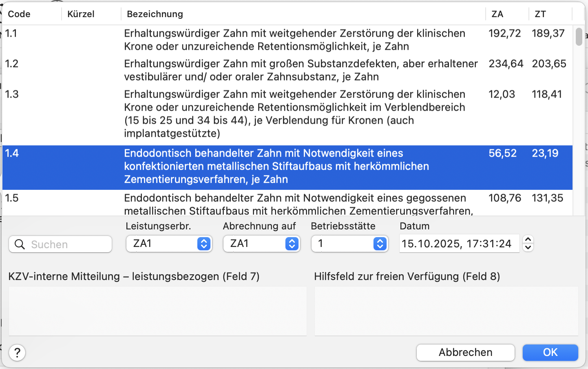Cancel with the Abbrechen button
Screen dimensions: 588x369
[x=465, y=352]
